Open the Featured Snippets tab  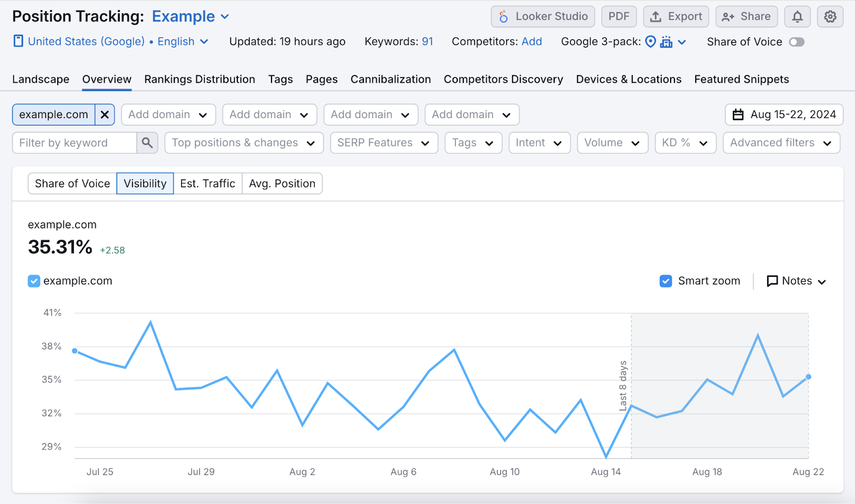point(741,79)
